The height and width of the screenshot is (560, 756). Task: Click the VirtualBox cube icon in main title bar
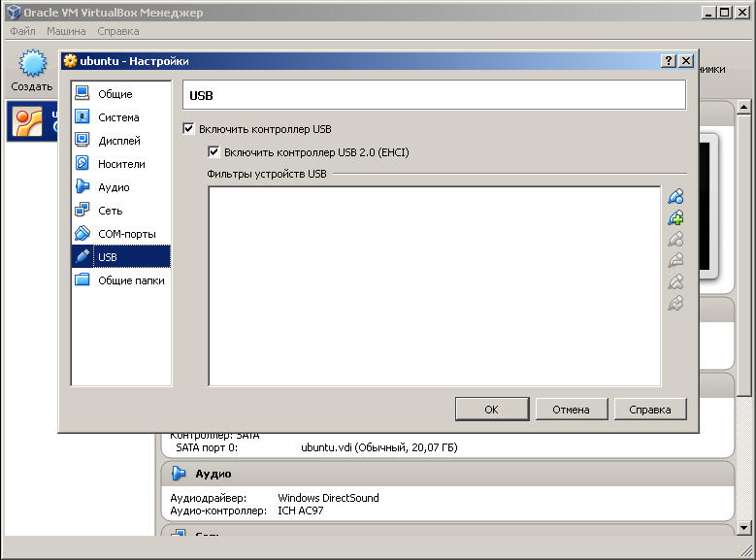tap(14, 13)
